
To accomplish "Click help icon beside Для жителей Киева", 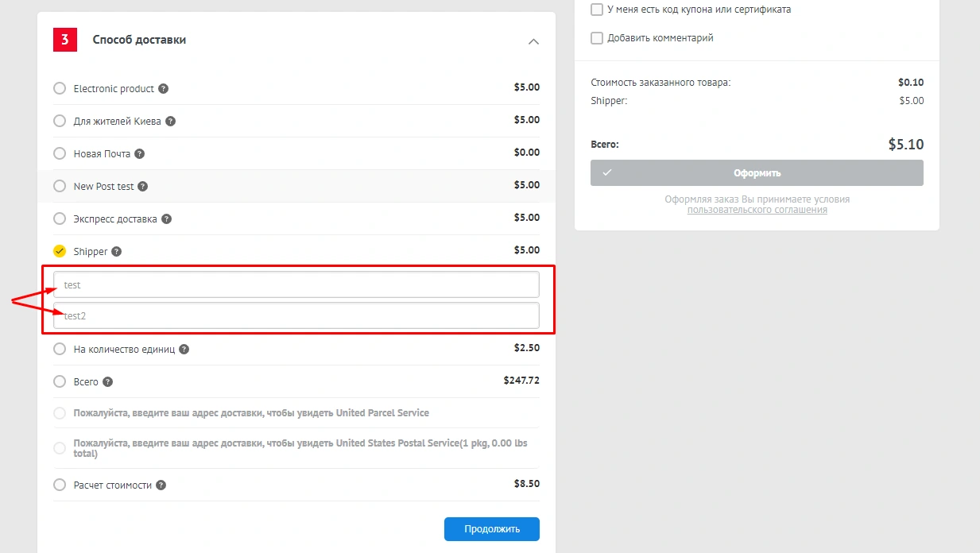I will click(x=170, y=122).
